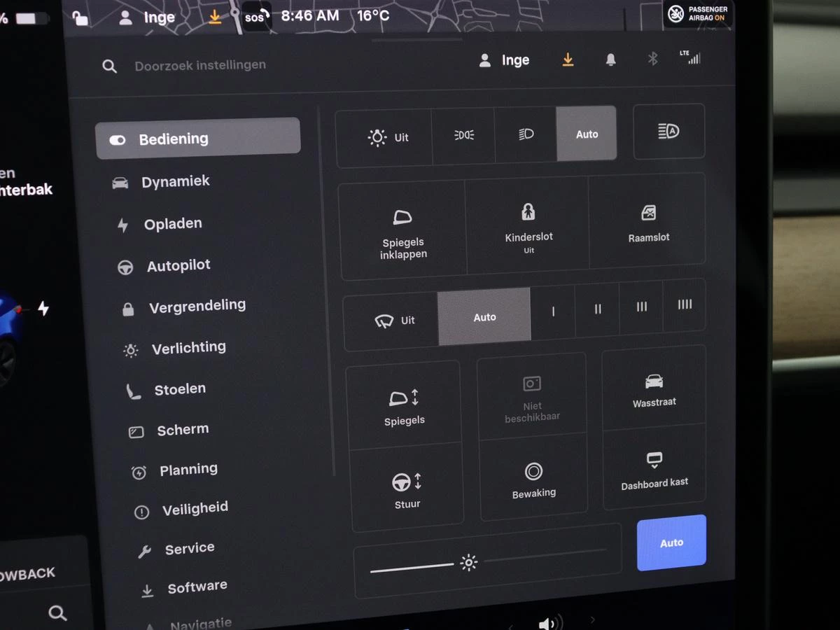Set wipers to Auto mode
This screenshot has height=630, width=840.
(484, 316)
